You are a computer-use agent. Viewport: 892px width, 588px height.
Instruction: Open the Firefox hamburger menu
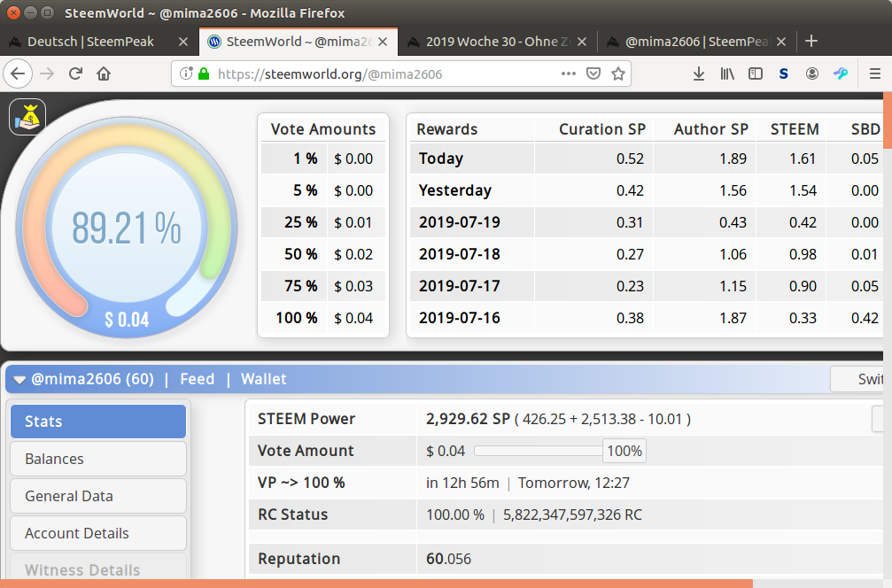pos(873,74)
